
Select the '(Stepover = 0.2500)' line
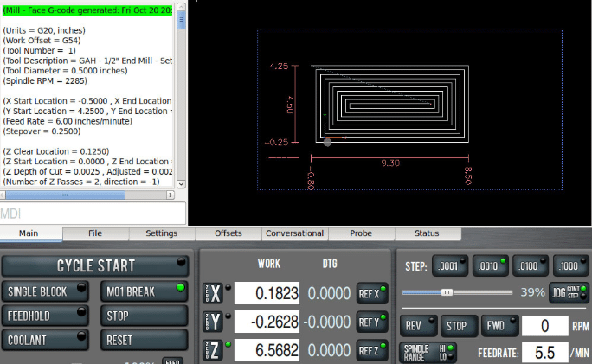(42, 131)
